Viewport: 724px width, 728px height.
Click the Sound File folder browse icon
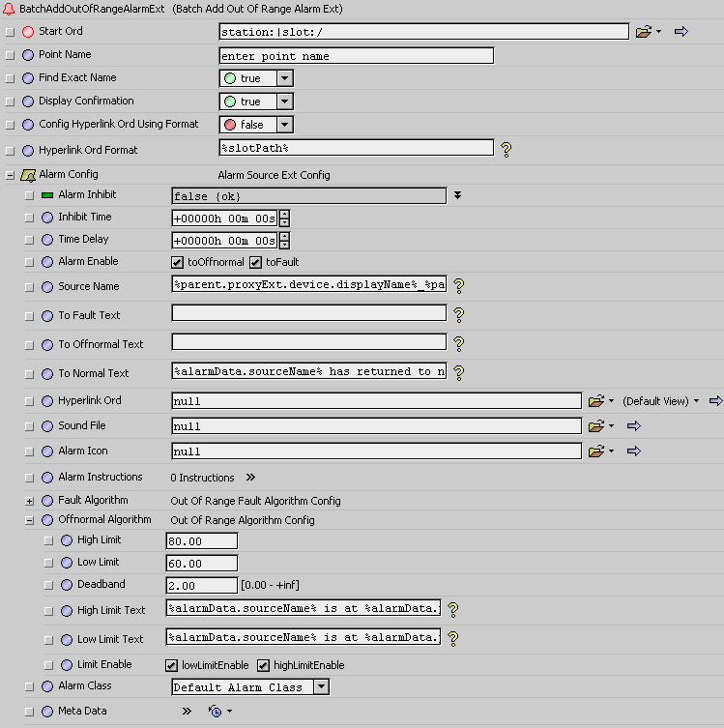(595, 425)
